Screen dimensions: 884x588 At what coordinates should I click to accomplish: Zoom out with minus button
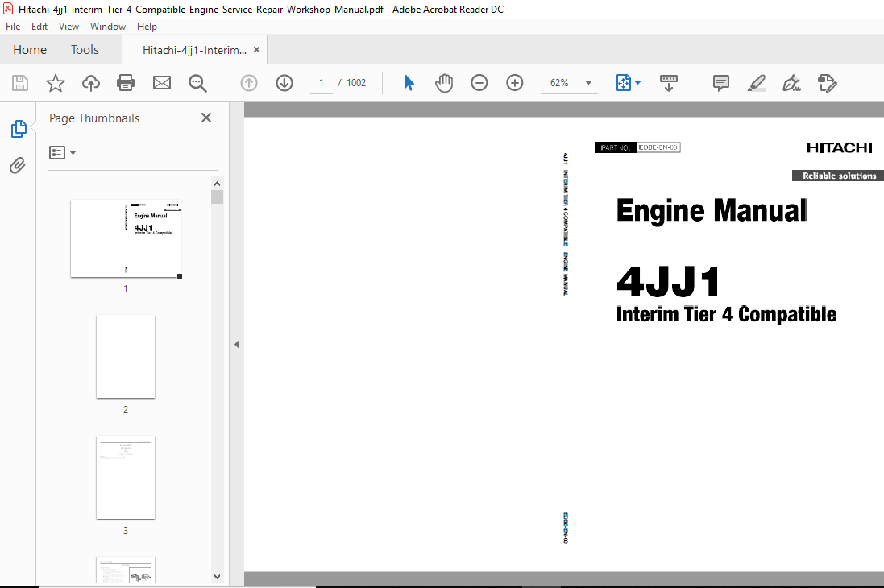pyautogui.click(x=479, y=83)
